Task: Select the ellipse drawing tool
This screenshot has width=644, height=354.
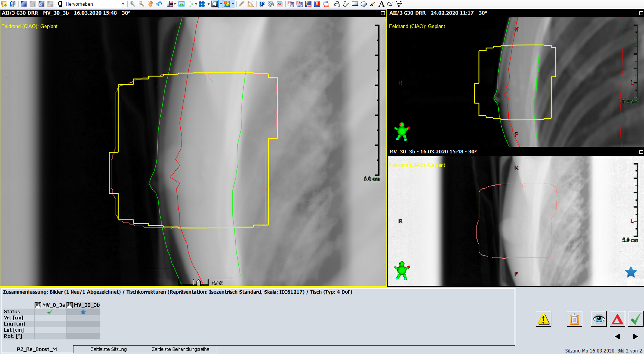Action: (x=364, y=4)
